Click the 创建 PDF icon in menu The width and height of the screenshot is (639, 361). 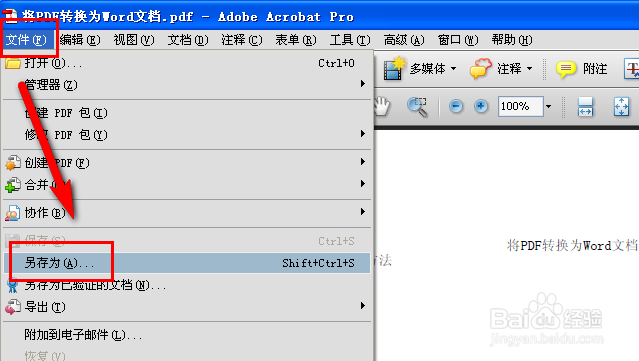tap(13, 163)
